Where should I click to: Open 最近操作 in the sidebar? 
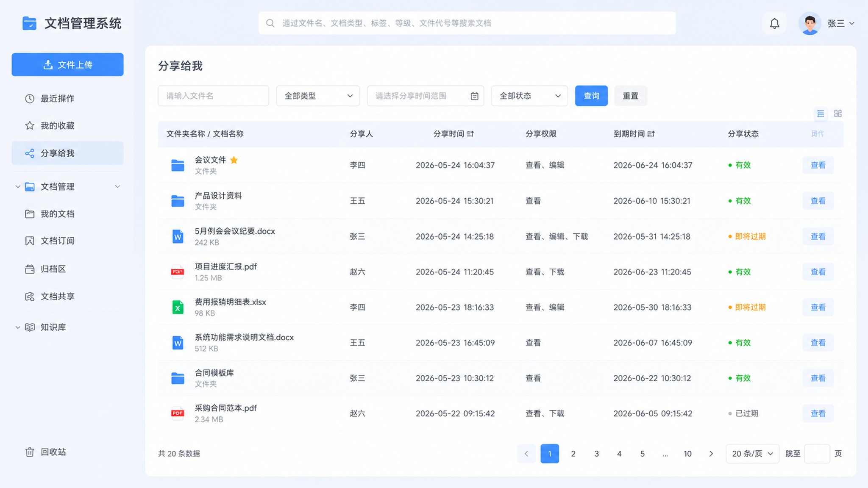pos(67,99)
